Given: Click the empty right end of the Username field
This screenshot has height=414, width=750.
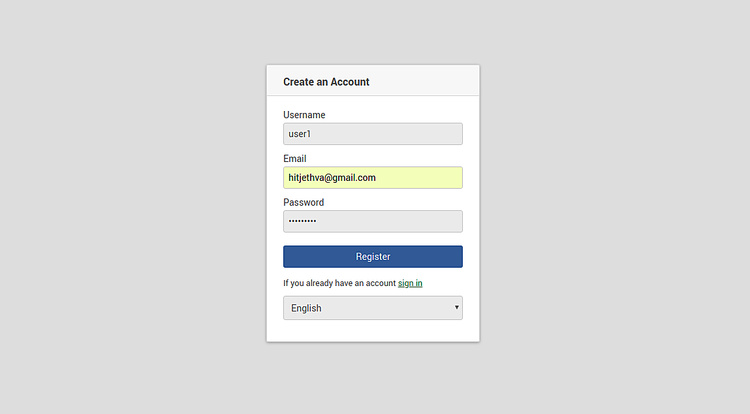Looking at the screenshot, I should click(440, 134).
